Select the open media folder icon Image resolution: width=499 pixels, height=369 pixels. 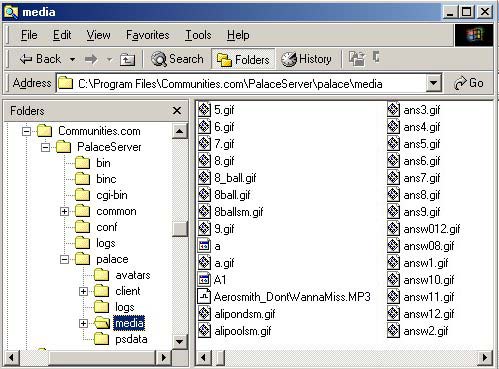click(102, 323)
